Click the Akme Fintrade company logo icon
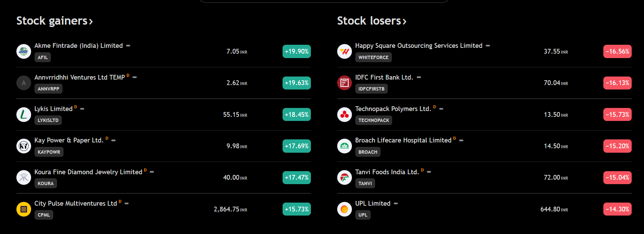The width and height of the screenshot is (644, 234). click(24, 52)
